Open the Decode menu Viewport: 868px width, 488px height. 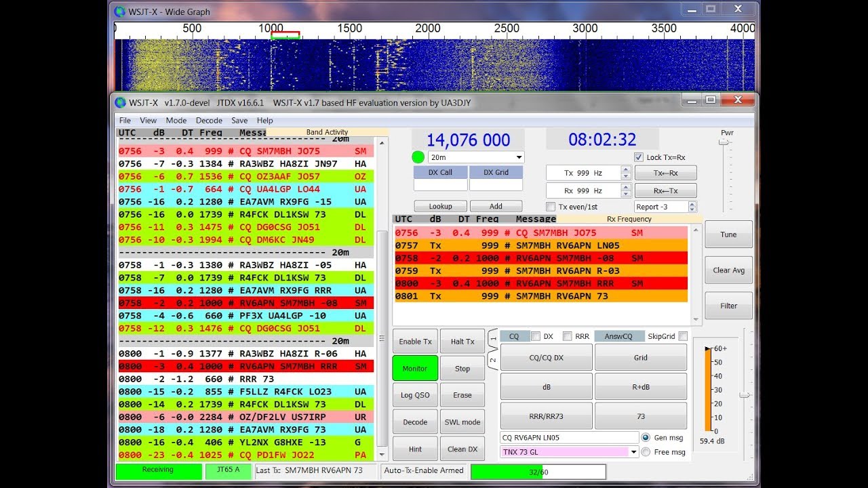click(x=209, y=121)
